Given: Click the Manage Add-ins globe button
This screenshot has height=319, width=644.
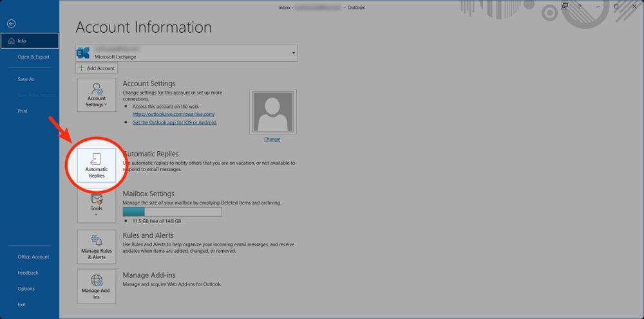Looking at the screenshot, I should point(97,286).
